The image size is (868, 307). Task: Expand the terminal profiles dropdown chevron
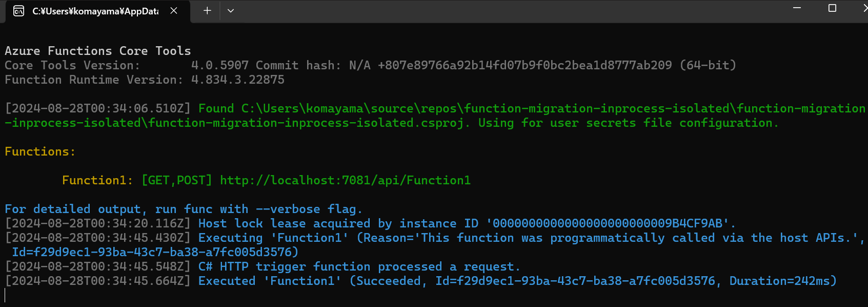click(x=231, y=11)
